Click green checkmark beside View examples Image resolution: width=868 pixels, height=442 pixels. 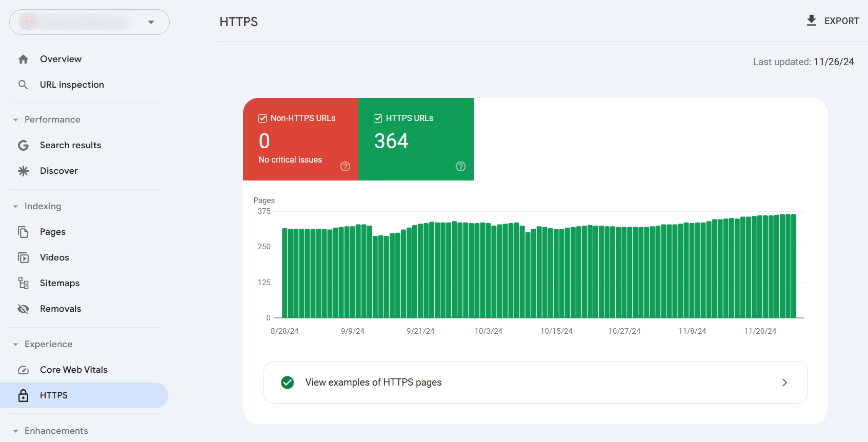pos(288,383)
